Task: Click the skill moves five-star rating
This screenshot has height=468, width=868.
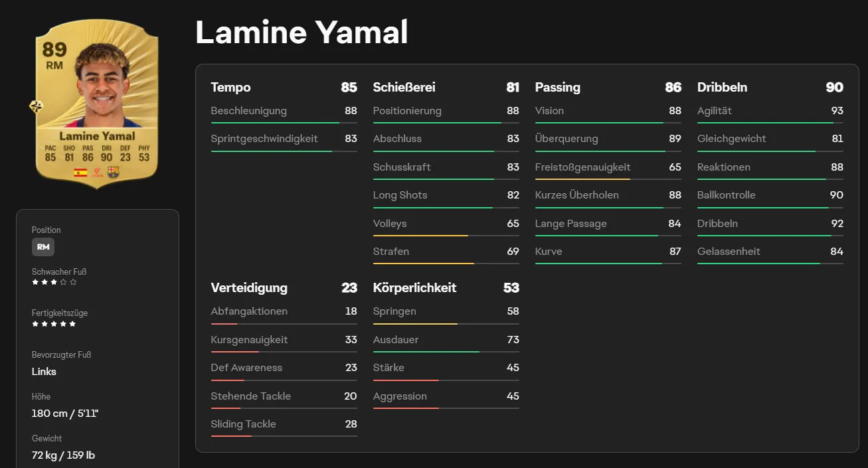Action: (54, 324)
